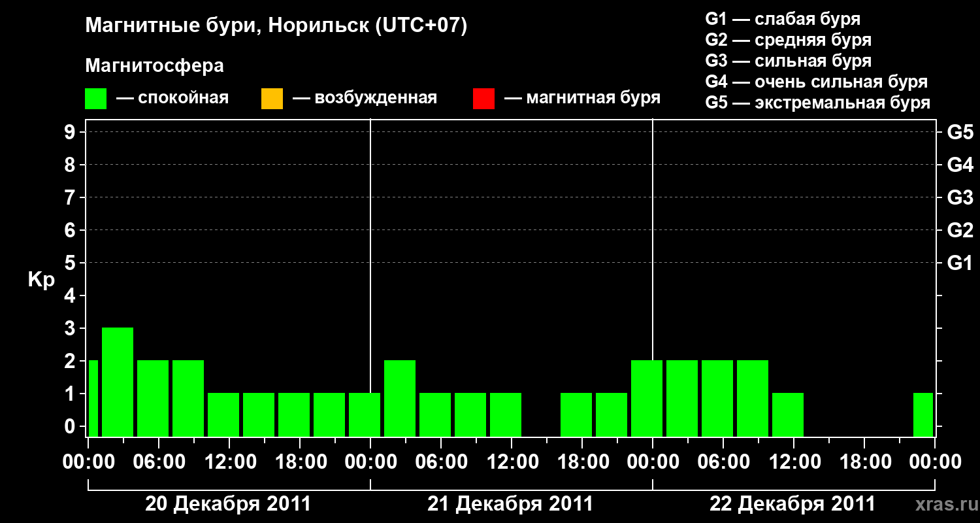Click the '06:00' time label for 22 December
Viewport: 980px width, 523px height.
coord(724,462)
